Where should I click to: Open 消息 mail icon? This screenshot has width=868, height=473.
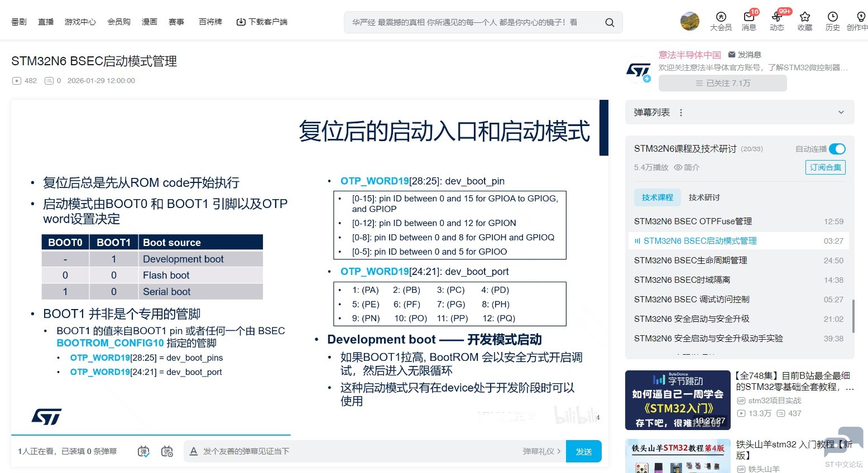pyautogui.click(x=749, y=17)
